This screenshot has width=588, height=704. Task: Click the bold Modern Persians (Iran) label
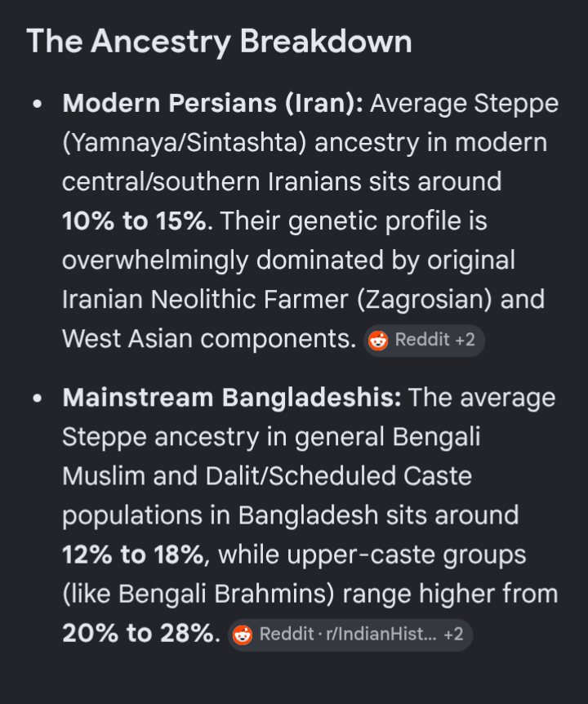coord(213,104)
